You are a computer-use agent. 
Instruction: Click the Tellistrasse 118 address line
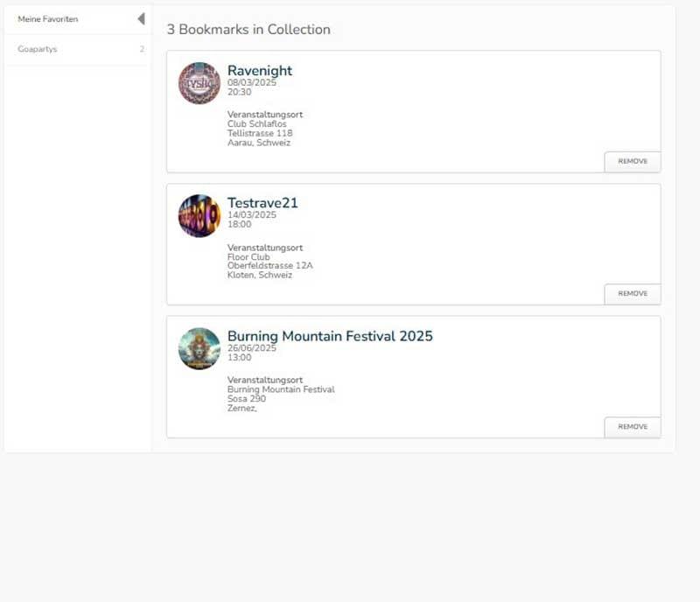pyautogui.click(x=260, y=133)
